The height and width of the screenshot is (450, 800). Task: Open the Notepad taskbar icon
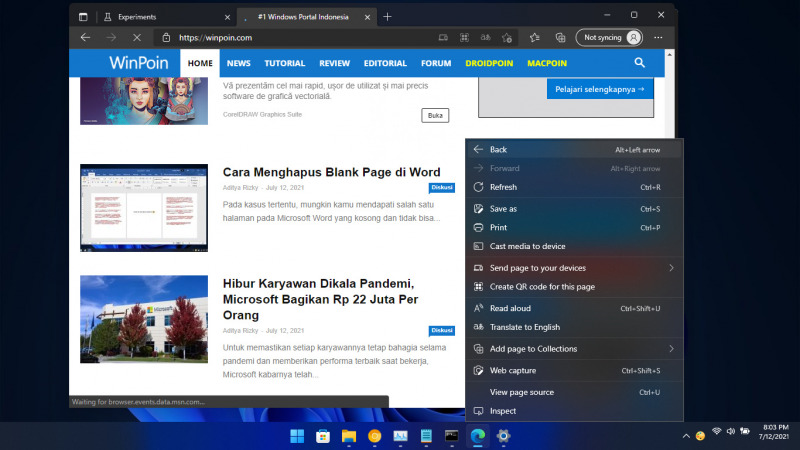pos(426,436)
